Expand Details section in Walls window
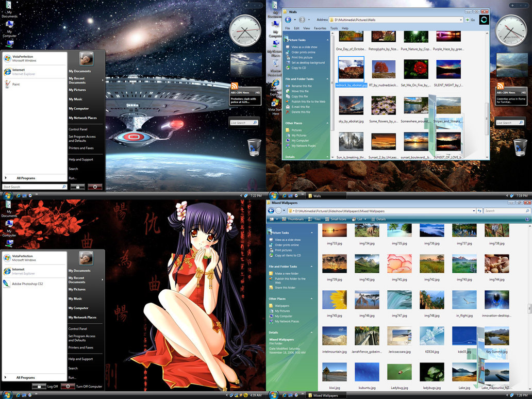The height and width of the screenshot is (399, 532). click(x=328, y=157)
